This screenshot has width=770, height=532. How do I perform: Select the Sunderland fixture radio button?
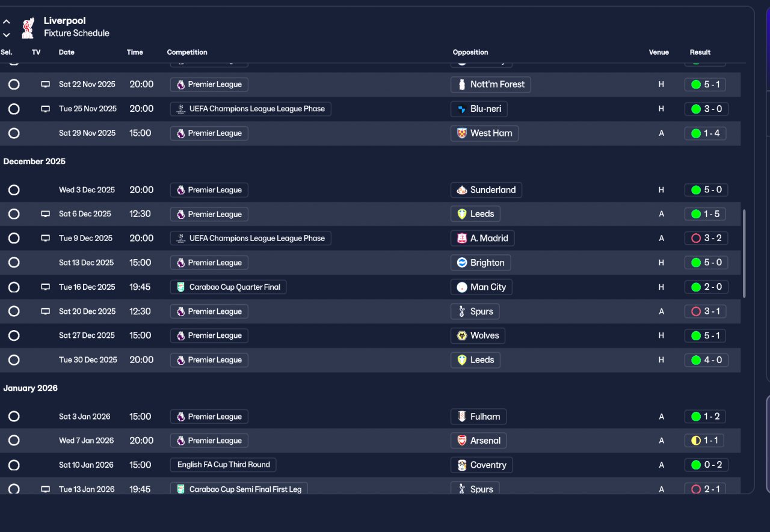(14, 190)
